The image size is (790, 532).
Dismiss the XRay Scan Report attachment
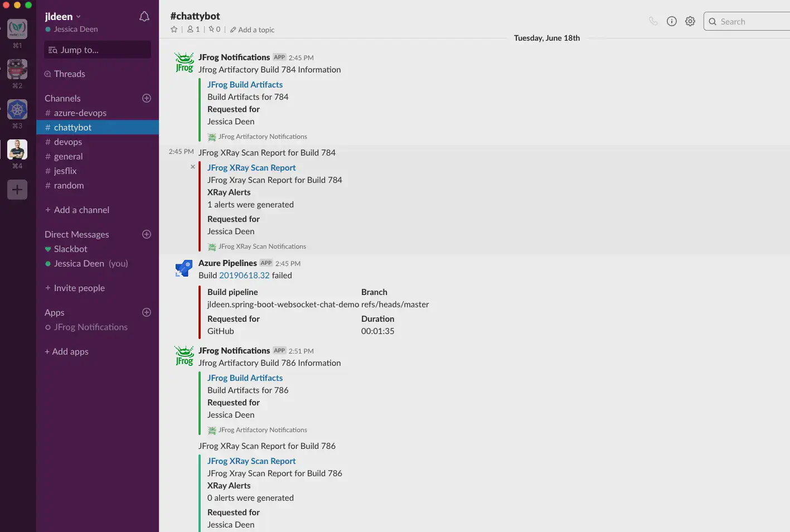tap(193, 167)
